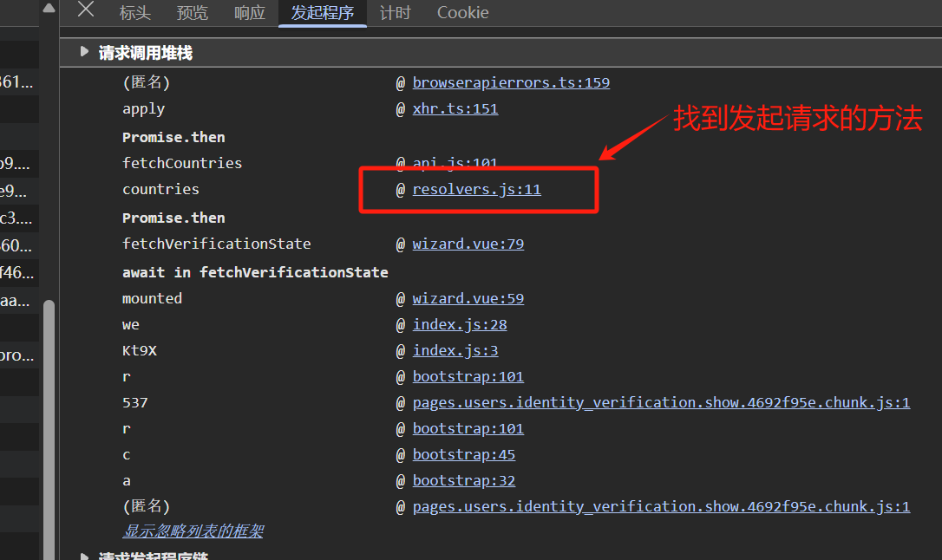Go to the bootstrap:45 source link
This screenshot has height=560, width=942.
coord(463,455)
